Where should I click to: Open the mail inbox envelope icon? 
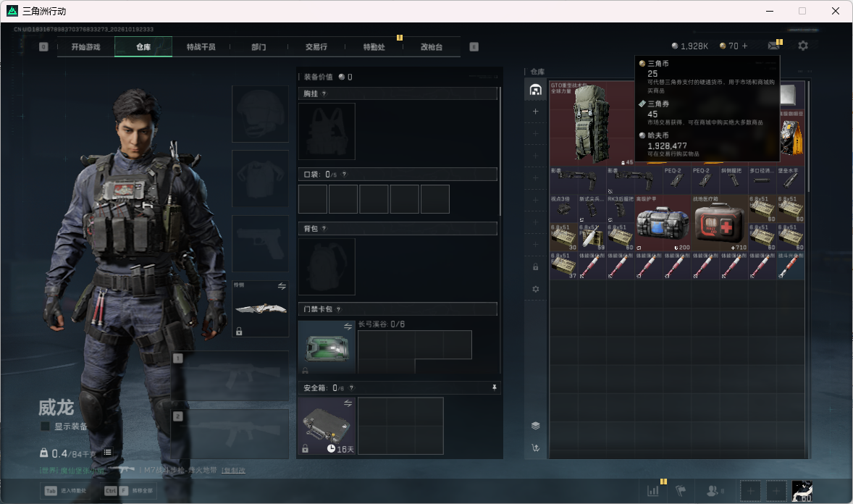773,46
